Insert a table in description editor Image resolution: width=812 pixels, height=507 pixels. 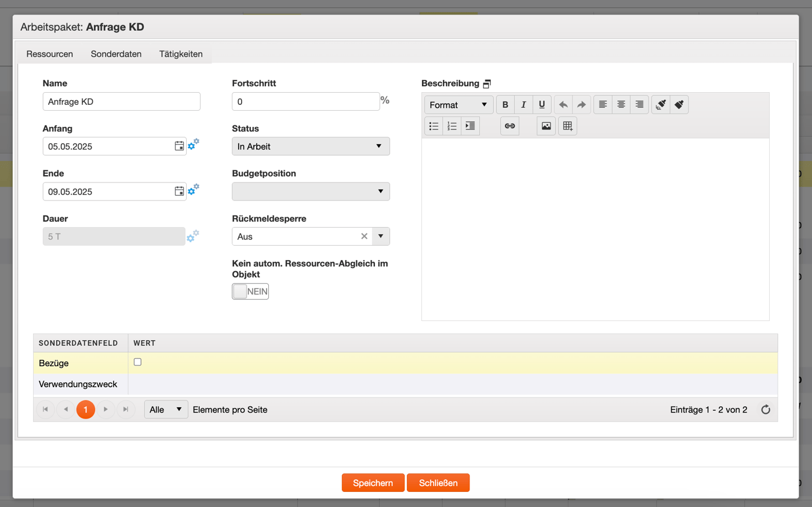[x=567, y=126]
